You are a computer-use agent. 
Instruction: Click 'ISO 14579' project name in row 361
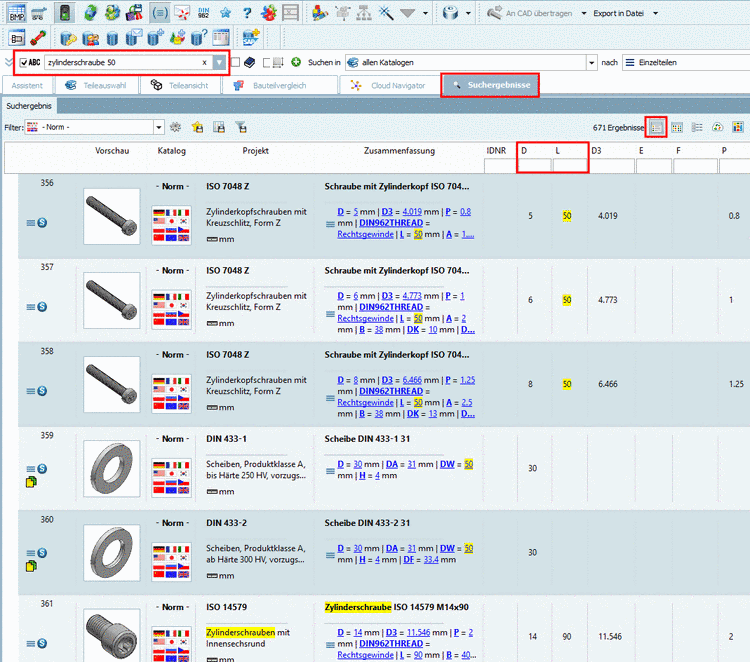227,607
